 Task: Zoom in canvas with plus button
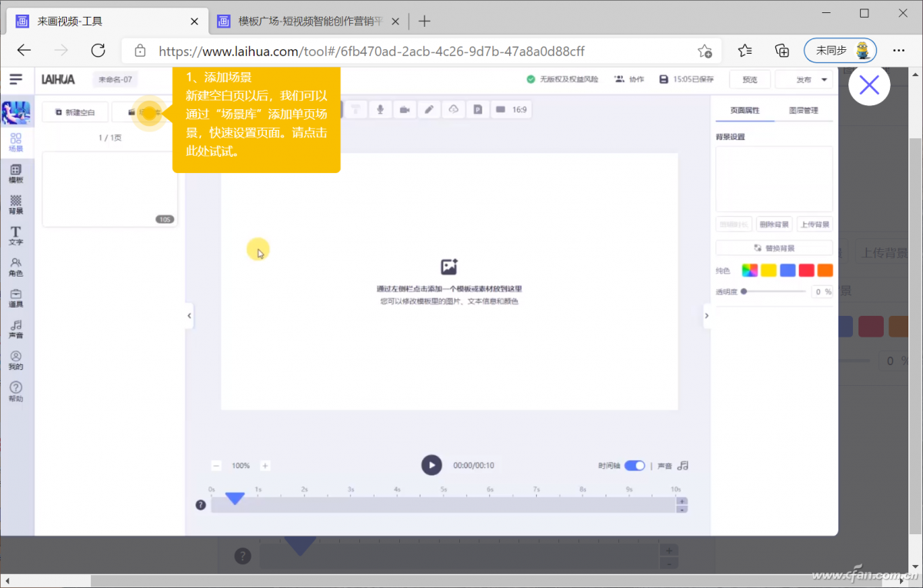[265, 466]
